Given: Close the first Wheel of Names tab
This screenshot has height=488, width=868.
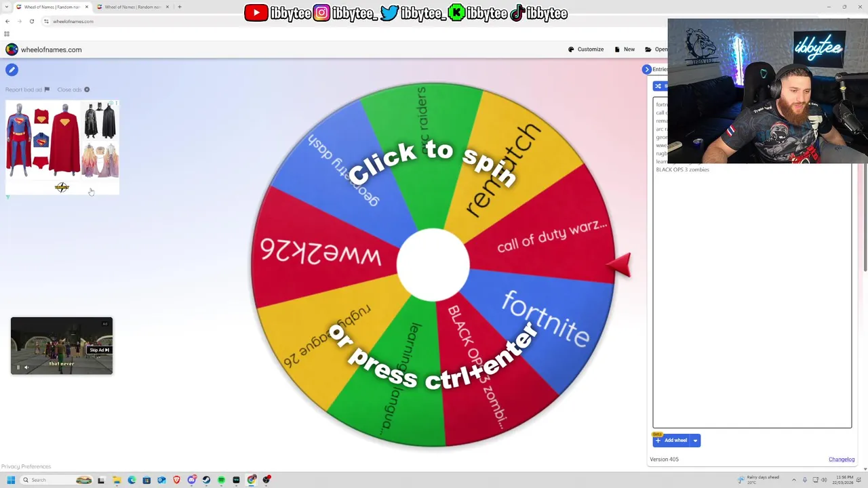Looking at the screenshot, I should tap(87, 7).
